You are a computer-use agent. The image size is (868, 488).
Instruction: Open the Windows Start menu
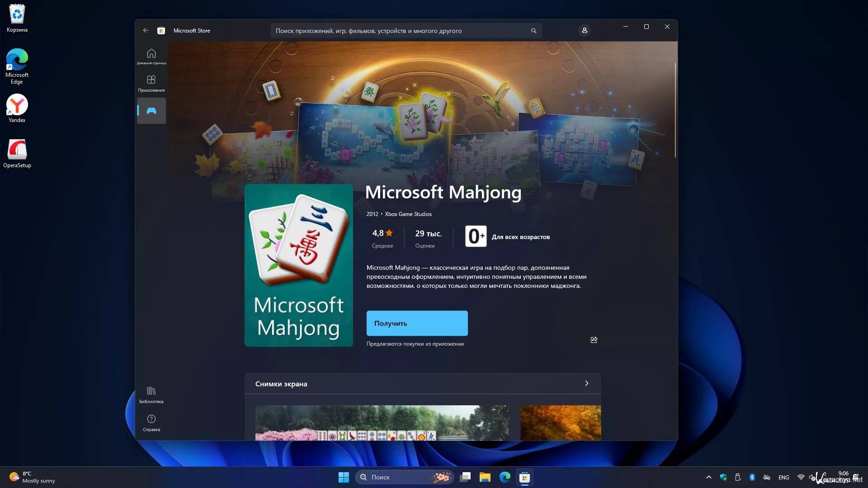(344, 477)
